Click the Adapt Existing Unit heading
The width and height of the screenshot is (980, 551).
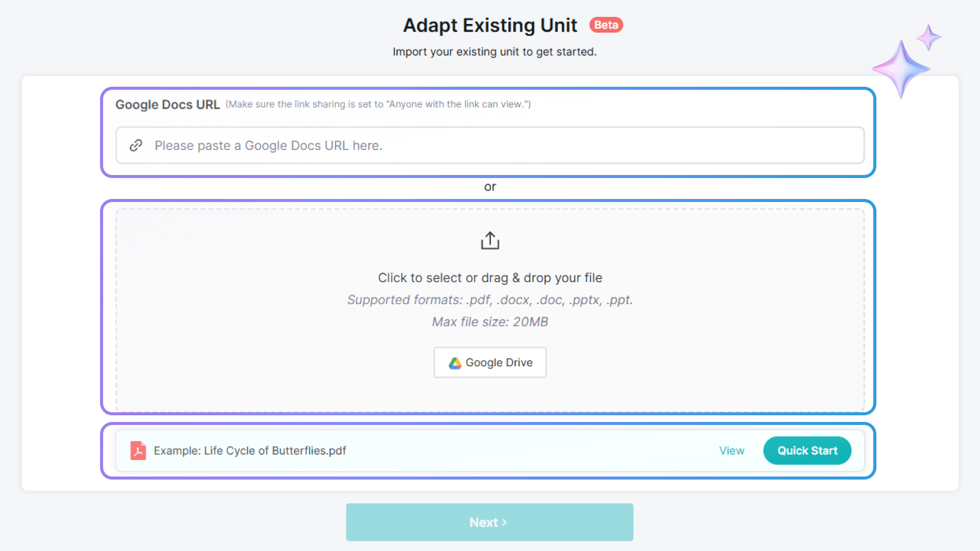[x=490, y=26]
